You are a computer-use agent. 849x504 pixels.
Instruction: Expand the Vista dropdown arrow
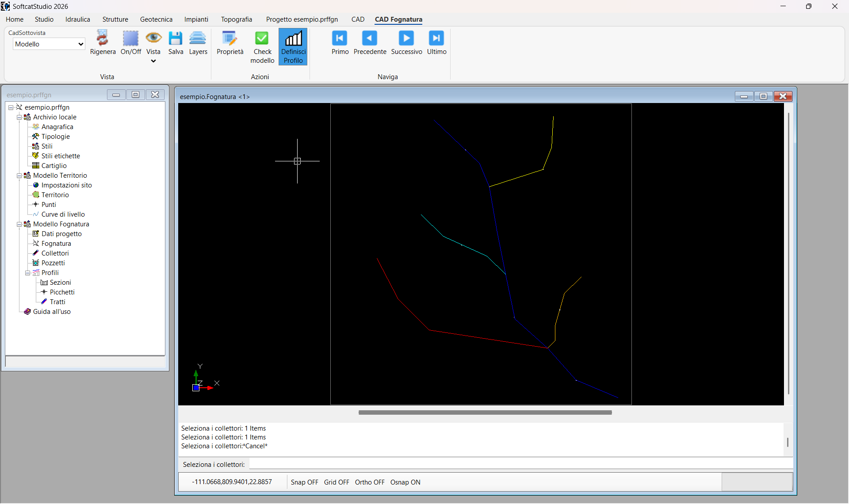click(x=153, y=61)
